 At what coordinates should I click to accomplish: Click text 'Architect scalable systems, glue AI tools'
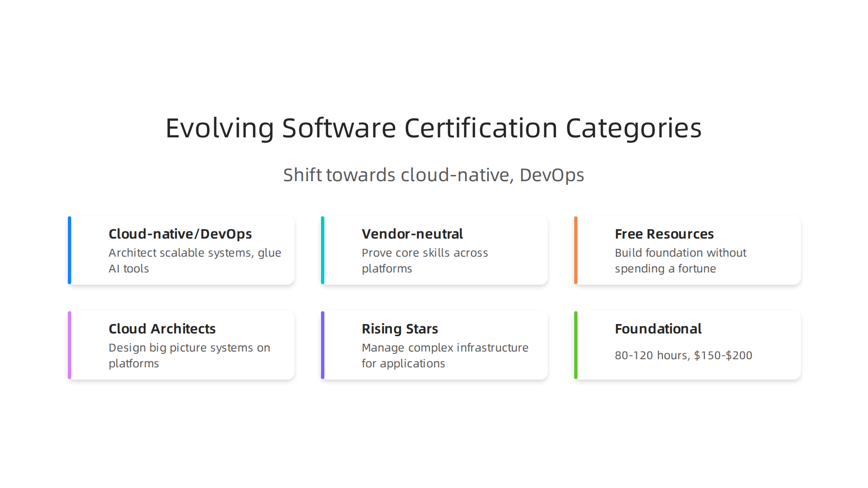click(195, 261)
